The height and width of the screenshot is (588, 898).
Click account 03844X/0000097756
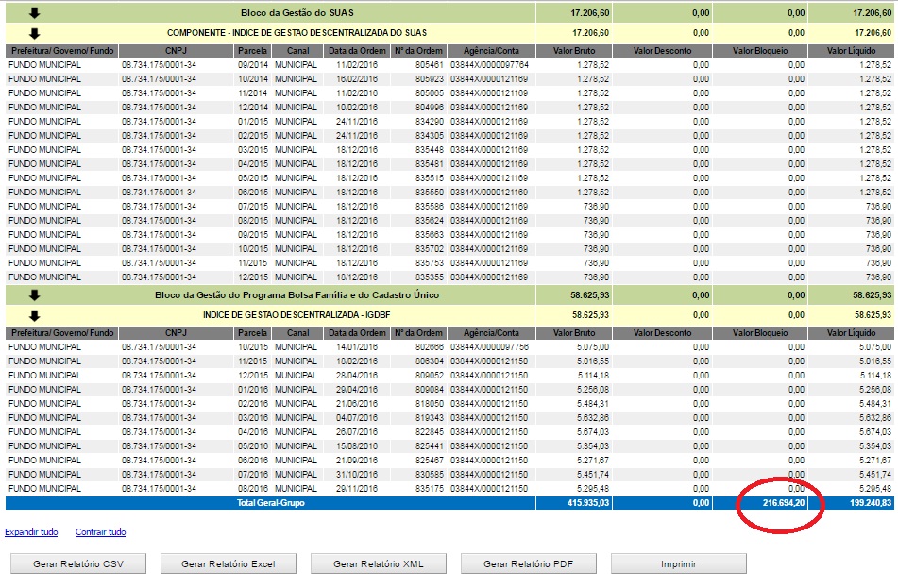click(x=490, y=347)
